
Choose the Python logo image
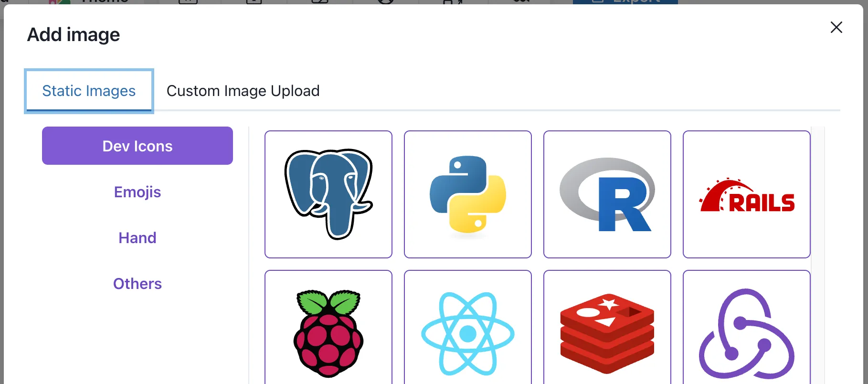(x=468, y=194)
